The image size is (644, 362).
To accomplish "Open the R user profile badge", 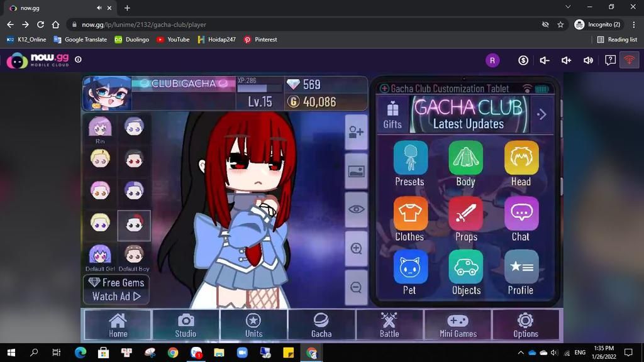I will (492, 60).
